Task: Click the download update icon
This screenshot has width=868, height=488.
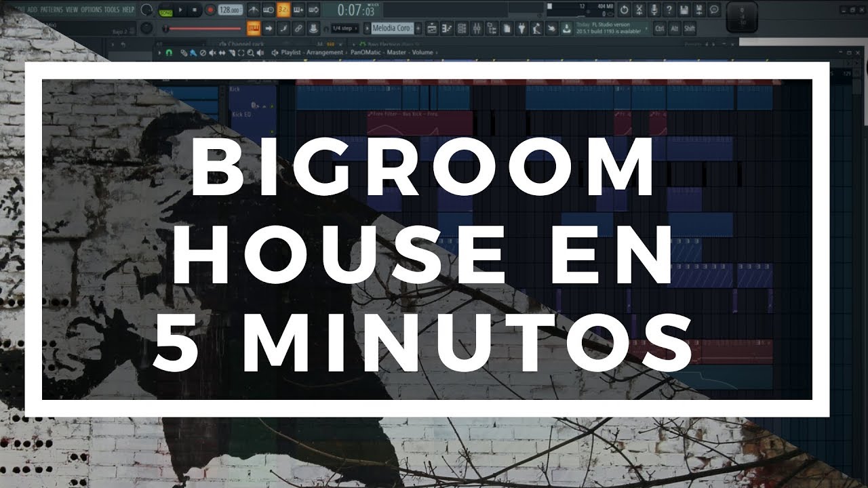Action: [x=566, y=28]
